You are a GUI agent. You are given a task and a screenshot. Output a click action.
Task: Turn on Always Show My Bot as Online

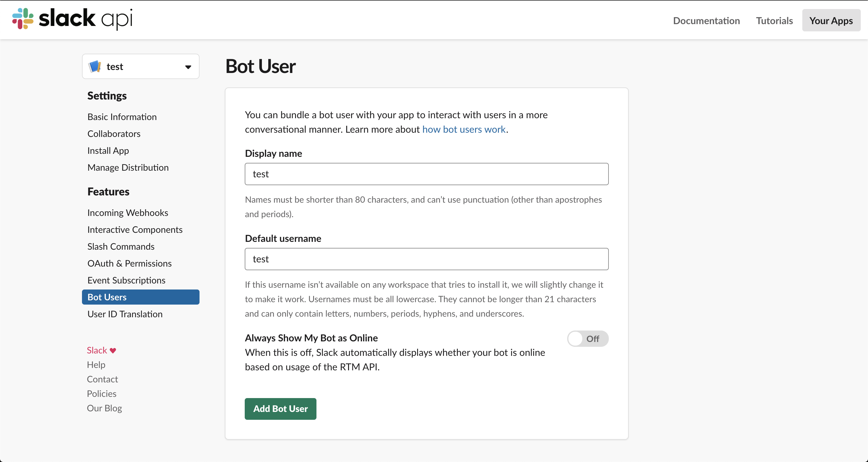(588, 339)
